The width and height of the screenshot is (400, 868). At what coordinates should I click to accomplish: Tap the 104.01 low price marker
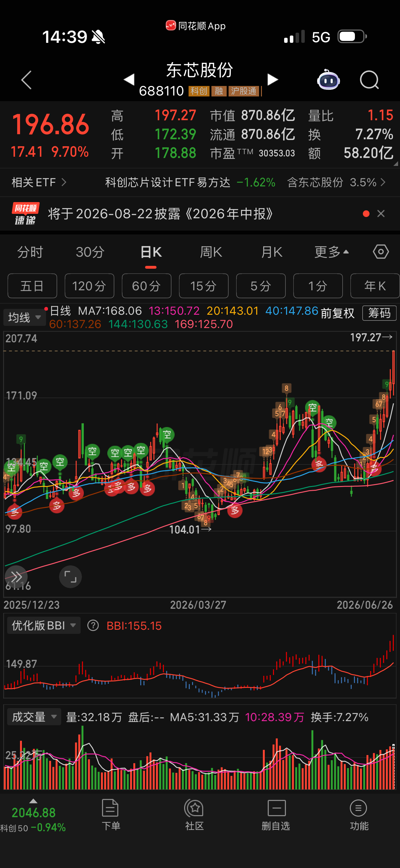[x=190, y=529]
